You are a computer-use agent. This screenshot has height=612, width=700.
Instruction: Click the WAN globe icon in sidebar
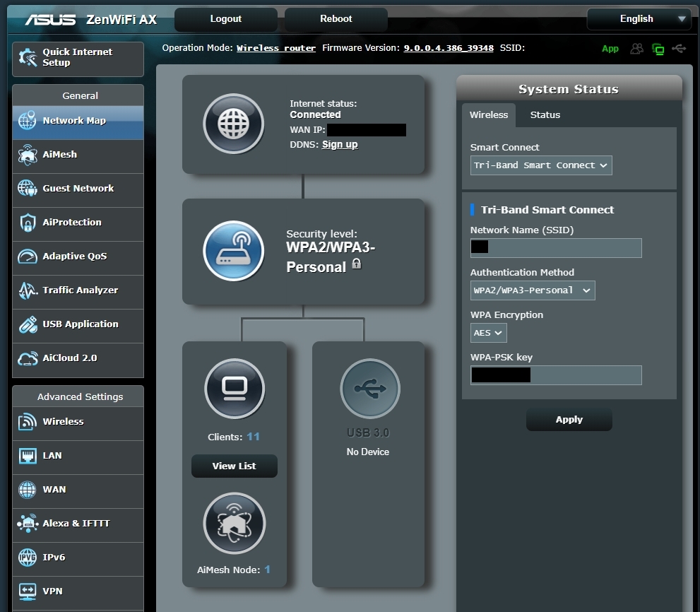point(28,490)
